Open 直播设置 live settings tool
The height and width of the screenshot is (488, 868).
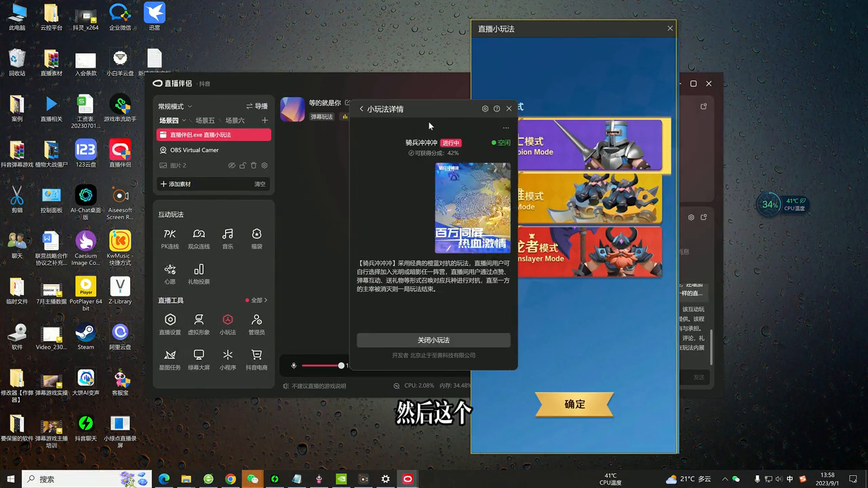pos(170,324)
